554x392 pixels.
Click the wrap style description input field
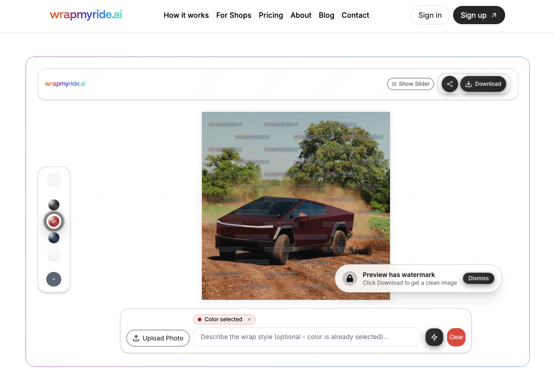(x=307, y=337)
